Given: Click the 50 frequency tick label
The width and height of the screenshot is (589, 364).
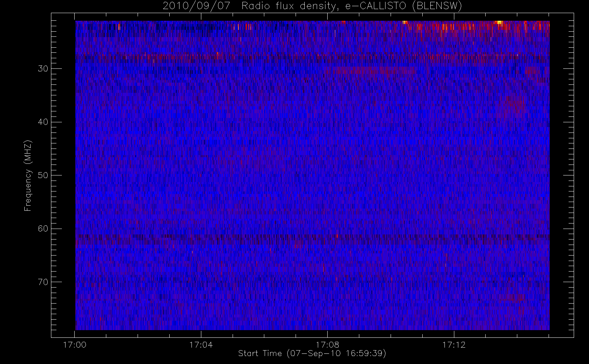Looking at the screenshot, I should (x=43, y=175).
